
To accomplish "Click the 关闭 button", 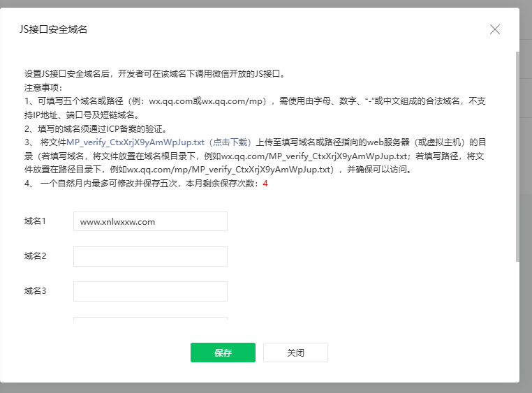I will tap(295, 353).
